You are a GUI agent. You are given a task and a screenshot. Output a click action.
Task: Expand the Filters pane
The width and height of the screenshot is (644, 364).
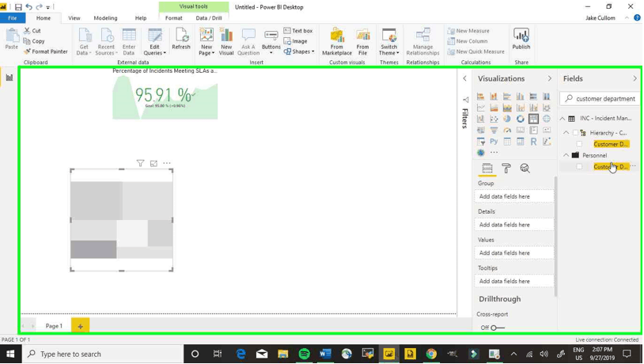tap(464, 78)
